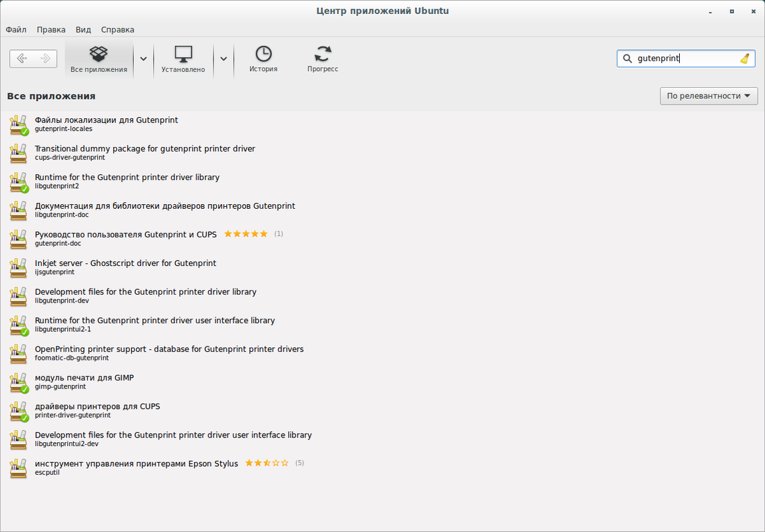The image size is (765, 532).
Task: Click the libgutenprint-doc package icon
Action: 19,211
